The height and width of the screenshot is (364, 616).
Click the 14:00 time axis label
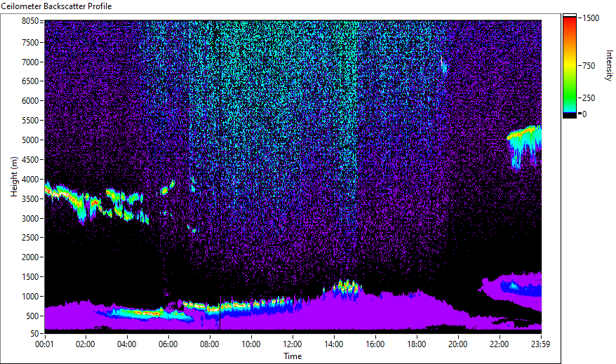333,344
